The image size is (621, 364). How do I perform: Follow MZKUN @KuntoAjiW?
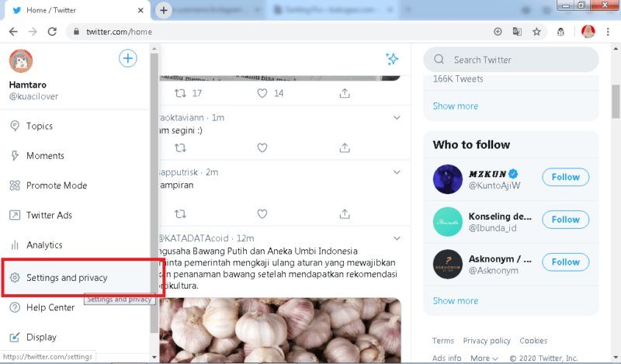pos(566,177)
